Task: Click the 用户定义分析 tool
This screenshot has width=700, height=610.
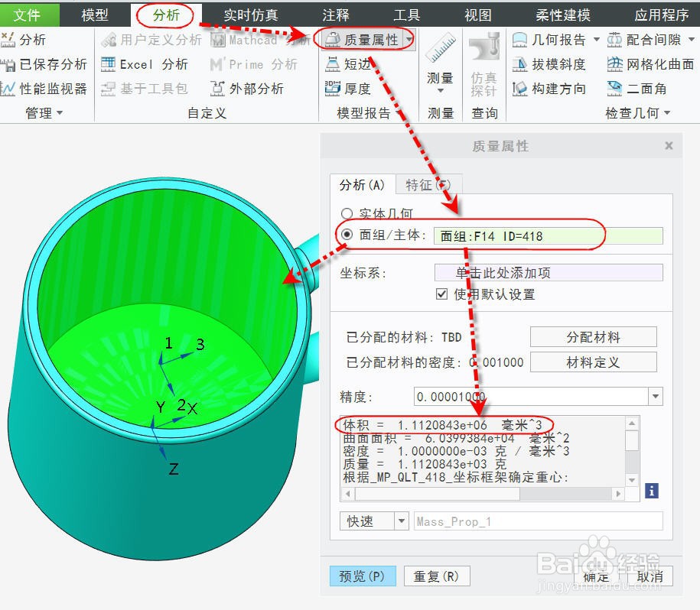Action: 151,40
